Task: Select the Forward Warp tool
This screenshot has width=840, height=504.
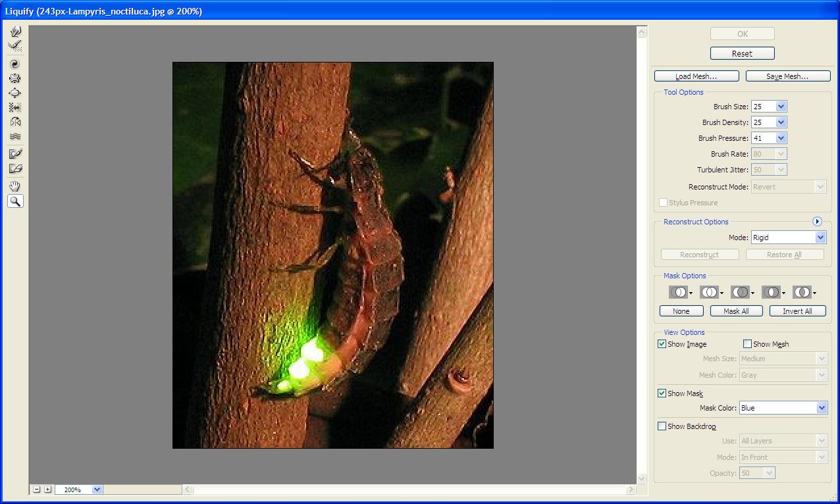Action: tap(15, 32)
